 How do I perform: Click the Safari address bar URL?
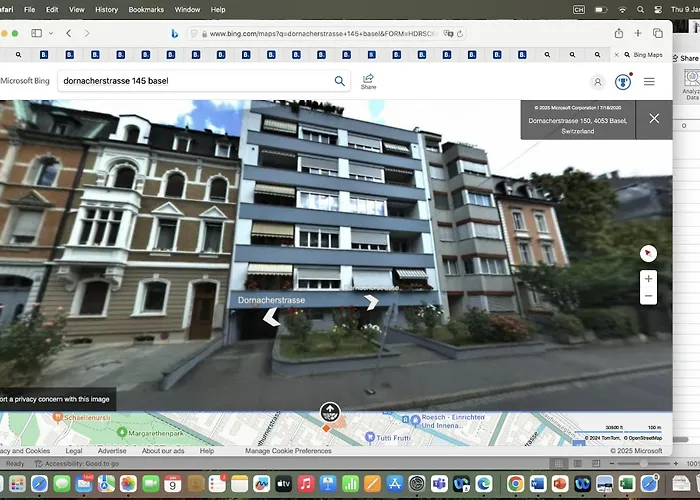[x=323, y=33]
